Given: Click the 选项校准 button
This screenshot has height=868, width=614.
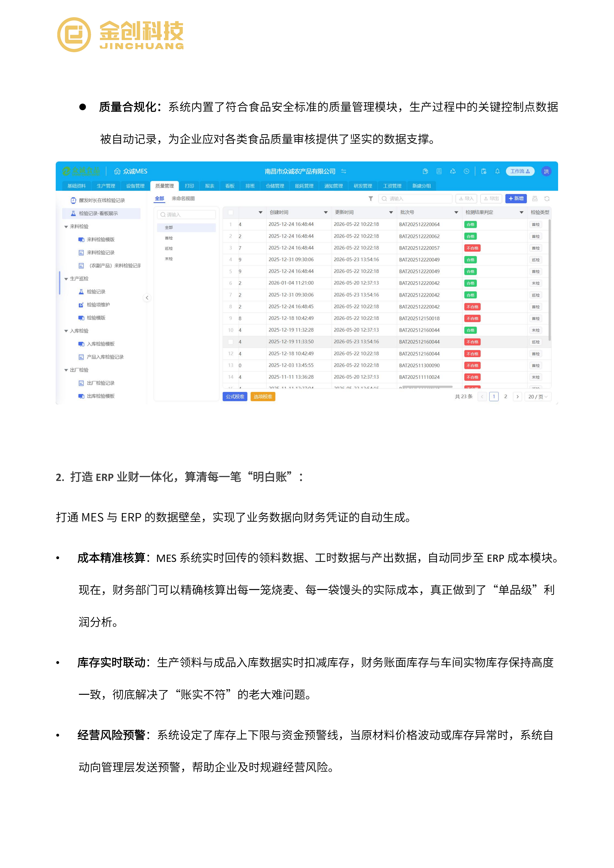Looking at the screenshot, I should pyautogui.click(x=263, y=396).
